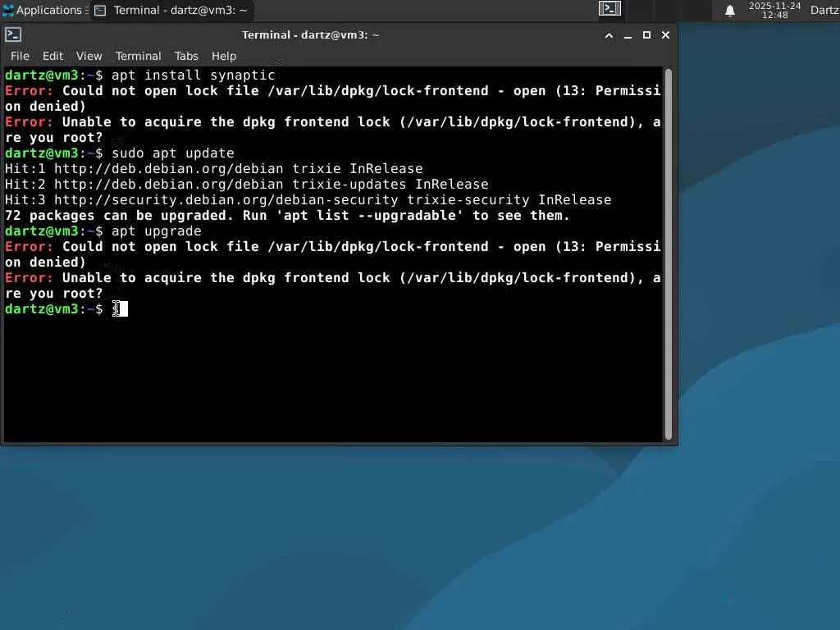Minimize the Terminal window
840x630 pixels.
click(x=628, y=35)
